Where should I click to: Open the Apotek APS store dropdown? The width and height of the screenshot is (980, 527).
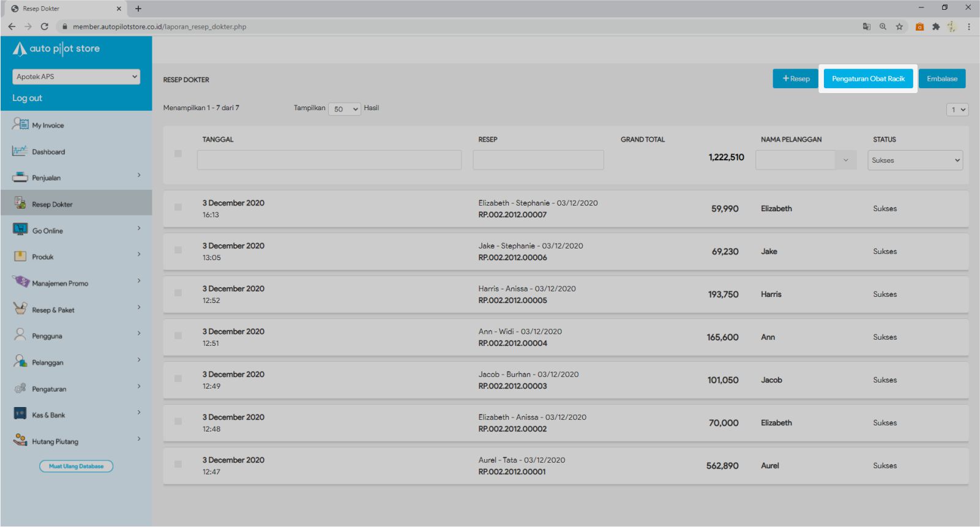pos(76,77)
